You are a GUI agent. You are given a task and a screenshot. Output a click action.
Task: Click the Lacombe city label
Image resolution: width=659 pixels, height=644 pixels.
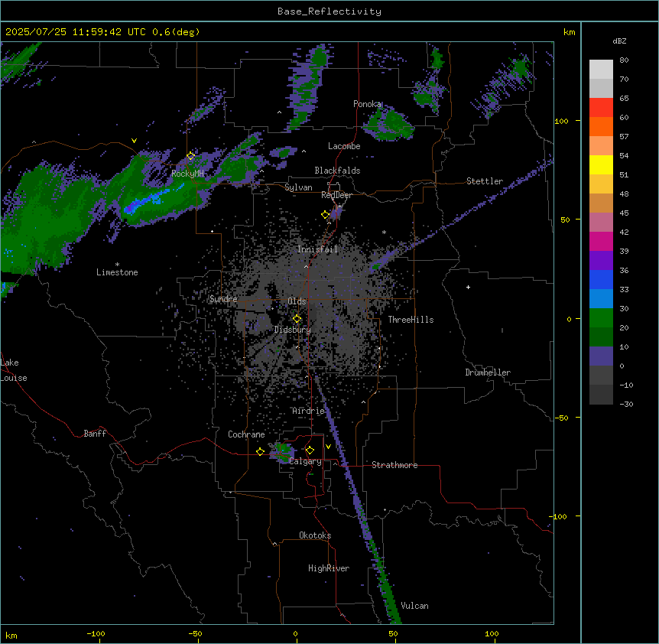[344, 146]
